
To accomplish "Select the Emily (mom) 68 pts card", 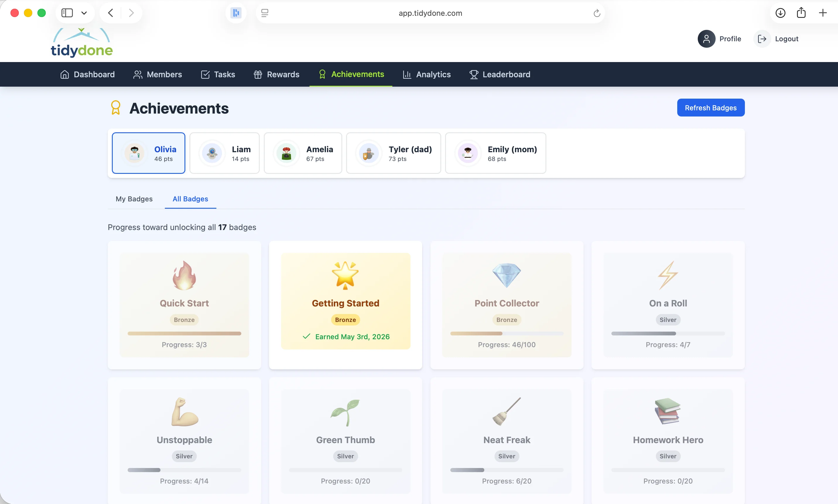I will pos(495,153).
